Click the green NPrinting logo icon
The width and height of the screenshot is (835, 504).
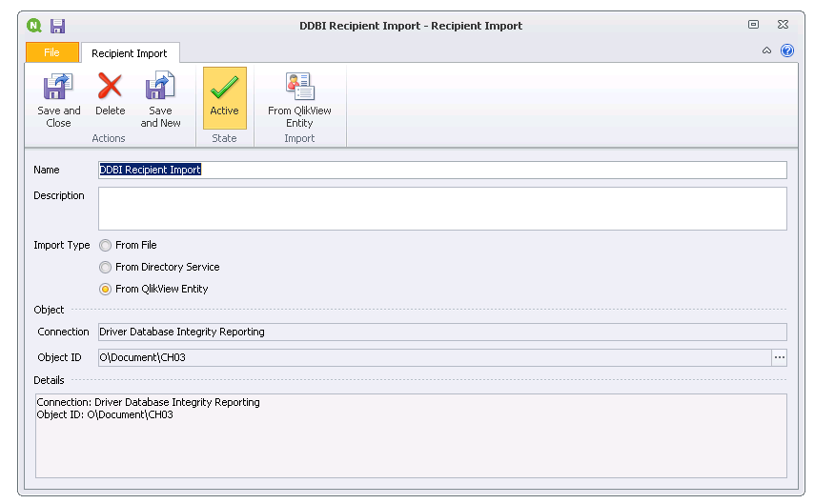34,25
